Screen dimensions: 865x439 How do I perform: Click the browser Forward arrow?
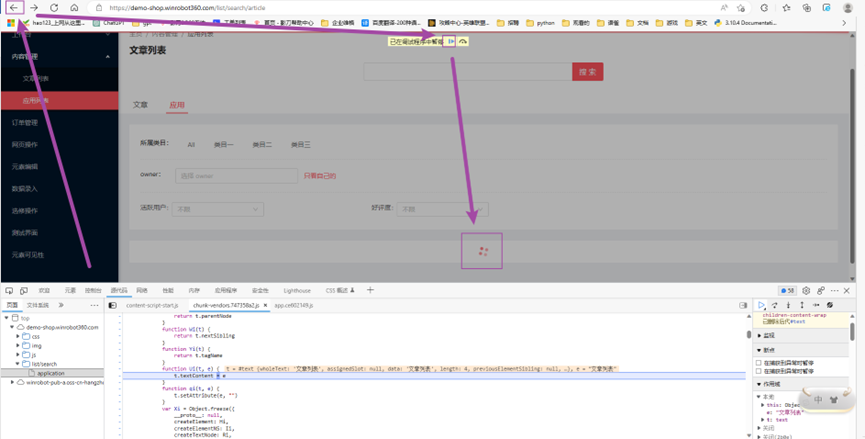[x=34, y=8]
